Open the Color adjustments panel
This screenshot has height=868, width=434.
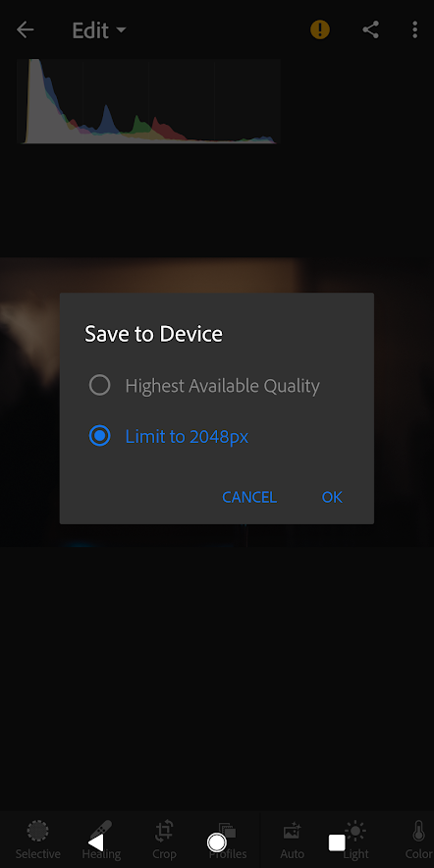click(419, 840)
